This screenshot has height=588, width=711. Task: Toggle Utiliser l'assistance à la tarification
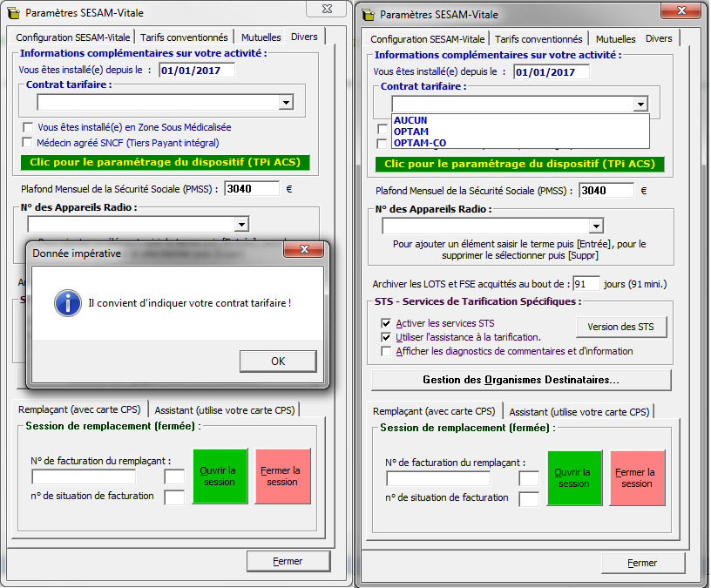(386, 337)
